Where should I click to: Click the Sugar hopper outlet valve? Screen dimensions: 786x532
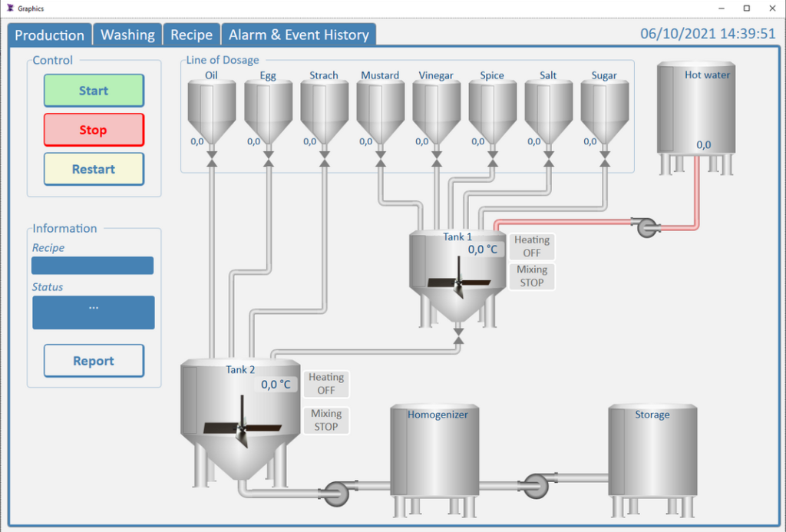click(x=605, y=157)
